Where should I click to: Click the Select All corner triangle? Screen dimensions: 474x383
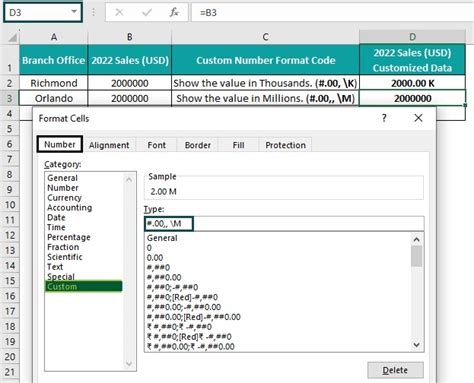(12, 37)
